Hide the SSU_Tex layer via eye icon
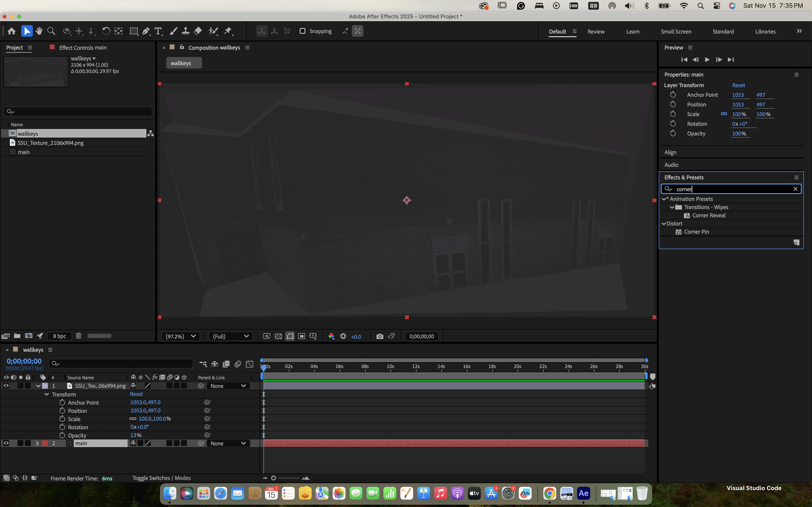Viewport: 812px width, 507px height. point(6,386)
